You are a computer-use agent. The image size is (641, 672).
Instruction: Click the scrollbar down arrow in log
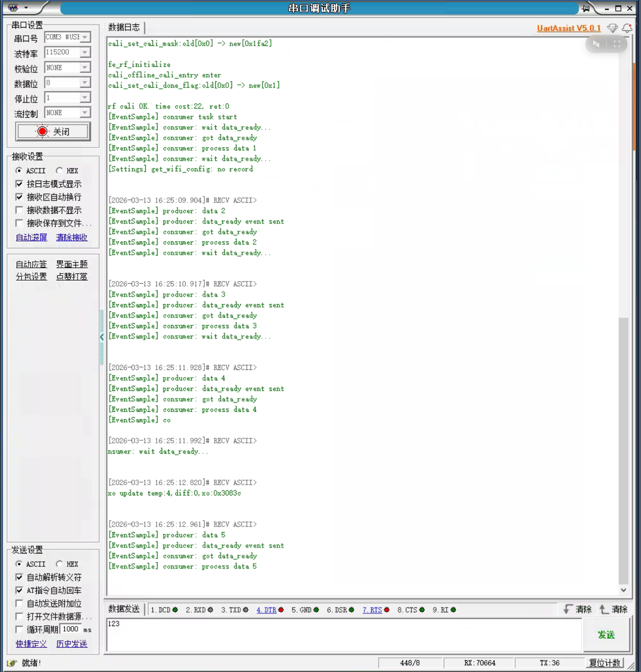pos(623,590)
